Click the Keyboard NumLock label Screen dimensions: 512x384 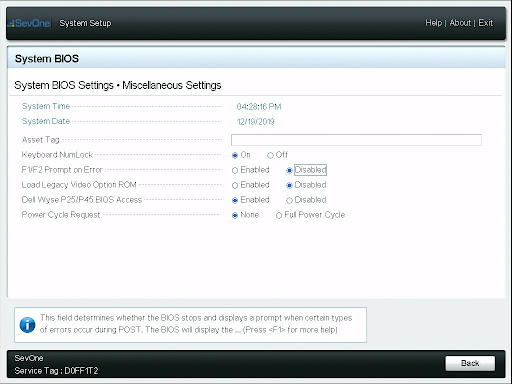click(57, 155)
